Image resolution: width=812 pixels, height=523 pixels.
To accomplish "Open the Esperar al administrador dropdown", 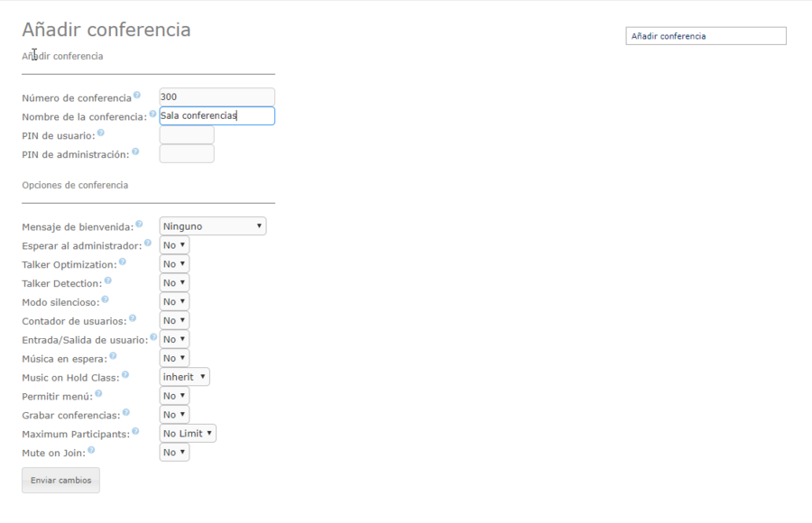I will [174, 245].
